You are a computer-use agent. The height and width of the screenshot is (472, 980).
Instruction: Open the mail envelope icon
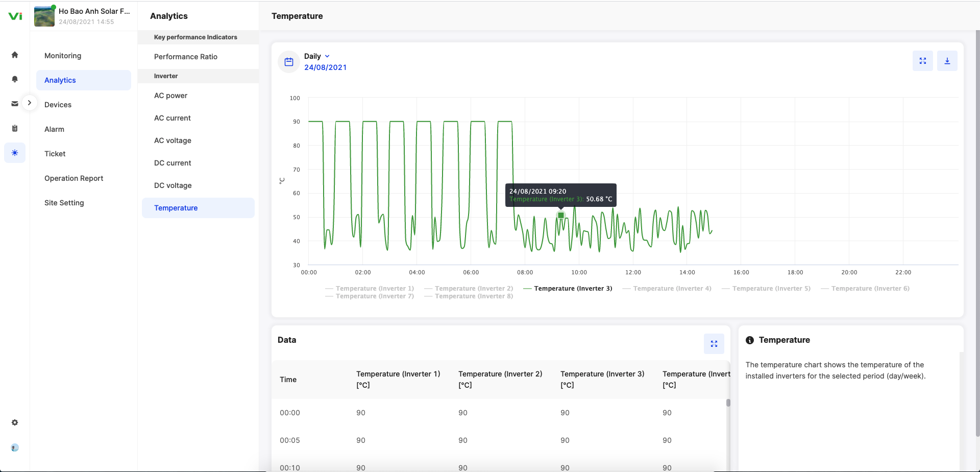15,104
